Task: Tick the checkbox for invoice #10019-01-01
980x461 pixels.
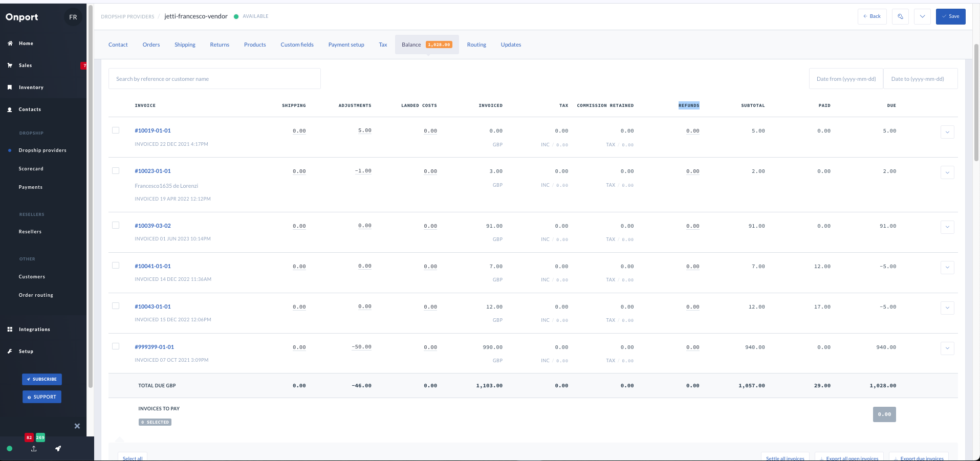Action: pyautogui.click(x=116, y=130)
